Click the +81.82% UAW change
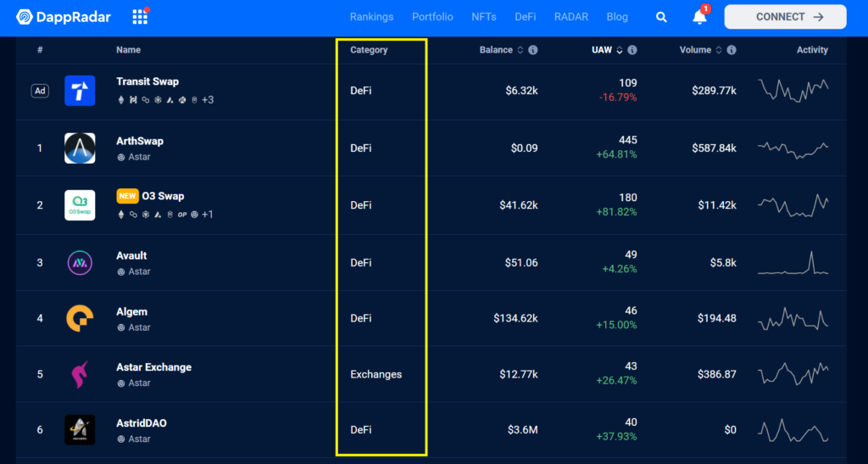Screen dimensions: 868x464 click(x=616, y=212)
